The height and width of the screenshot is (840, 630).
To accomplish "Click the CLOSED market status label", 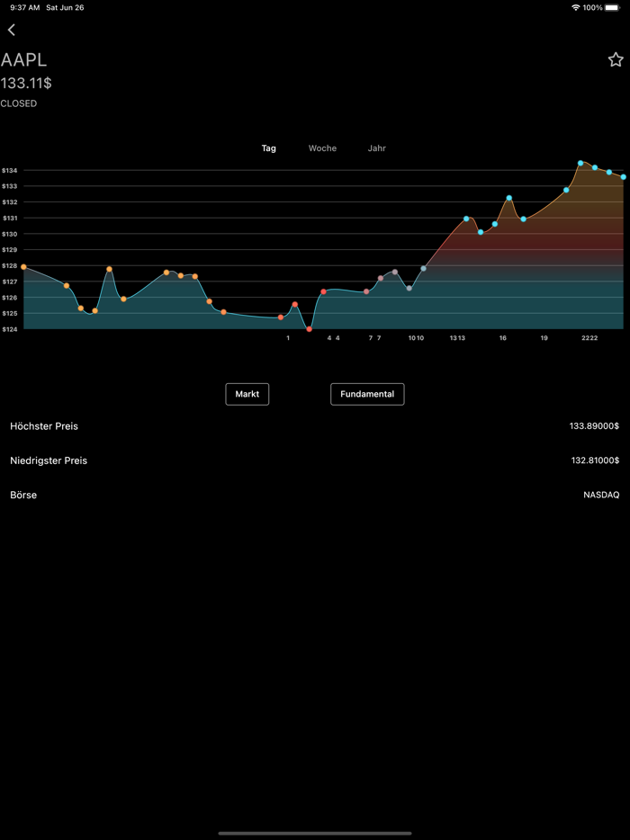I will (19, 103).
